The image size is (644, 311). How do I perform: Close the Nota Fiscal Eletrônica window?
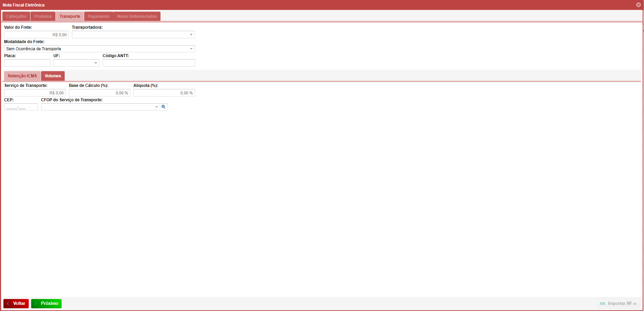(x=638, y=5)
